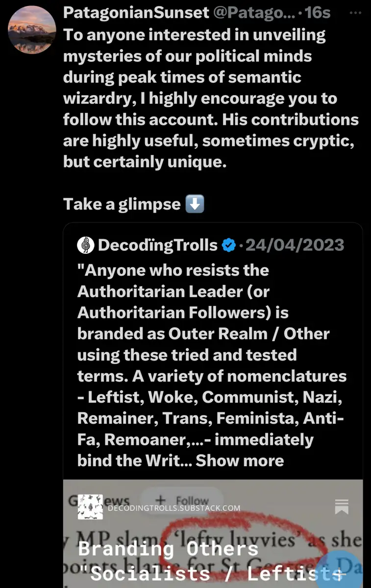371x588 pixels.
Task: Tap the Substack bookmark logo on card
Action: (341, 507)
